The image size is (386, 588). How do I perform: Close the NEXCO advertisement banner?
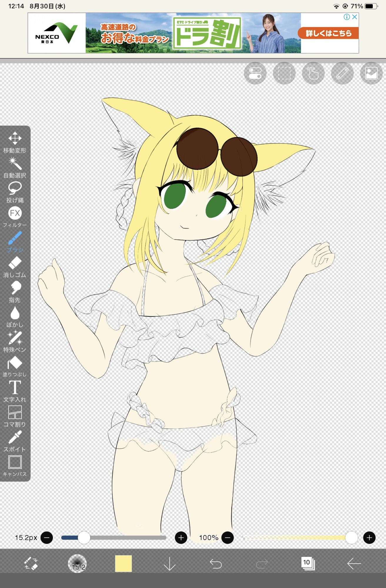click(x=355, y=17)
